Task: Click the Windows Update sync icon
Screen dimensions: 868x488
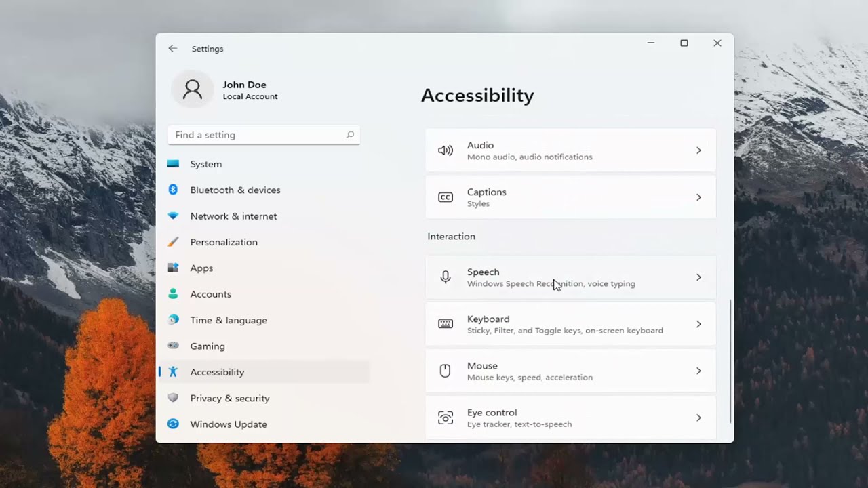Action: pyautogui.click(x=173, y=424)
